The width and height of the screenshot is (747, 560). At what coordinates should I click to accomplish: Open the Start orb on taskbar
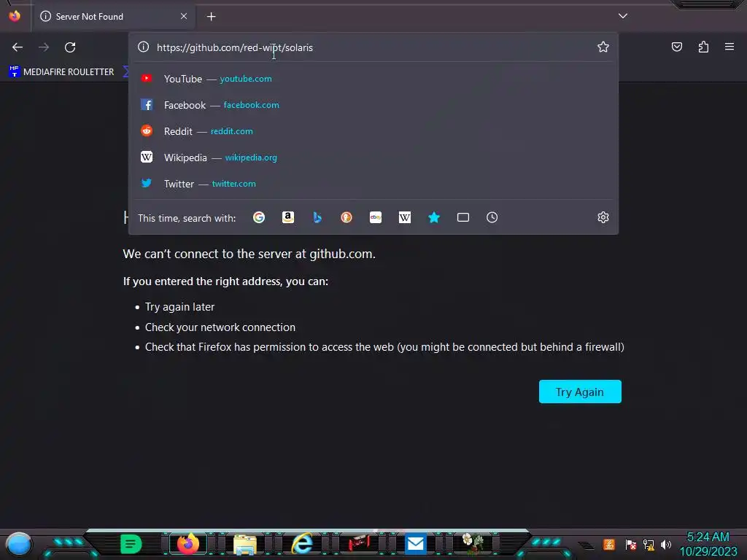pos(19,544)
